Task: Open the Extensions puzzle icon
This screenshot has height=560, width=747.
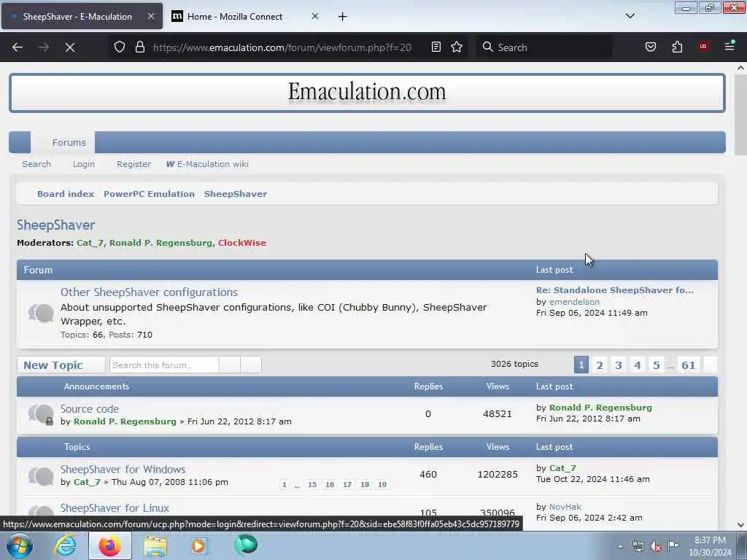Action: point(677,47)
